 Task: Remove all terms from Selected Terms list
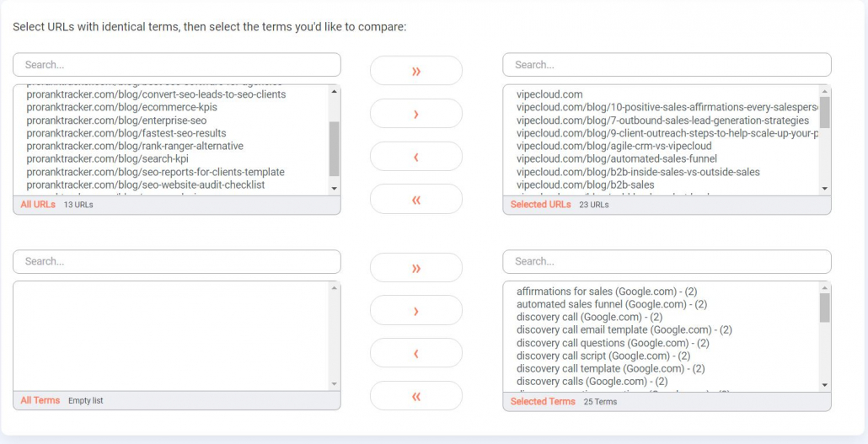(415, 396)
